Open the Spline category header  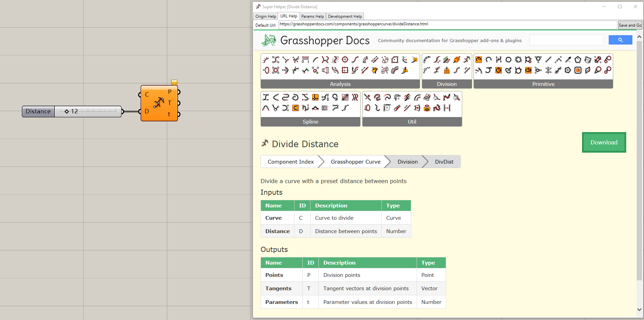311,121
